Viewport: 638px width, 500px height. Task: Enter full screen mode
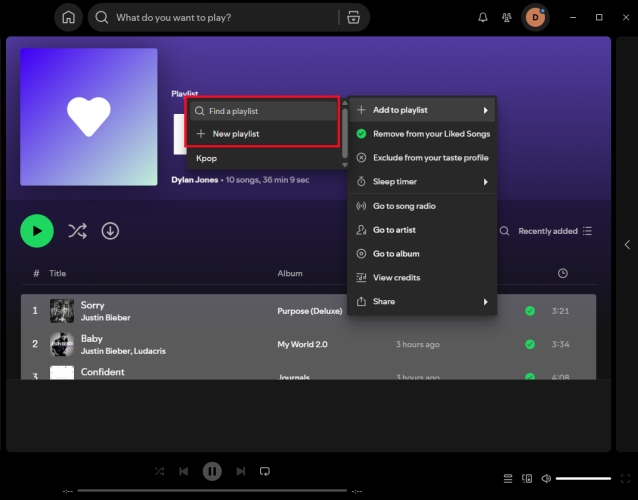[625, 479]
